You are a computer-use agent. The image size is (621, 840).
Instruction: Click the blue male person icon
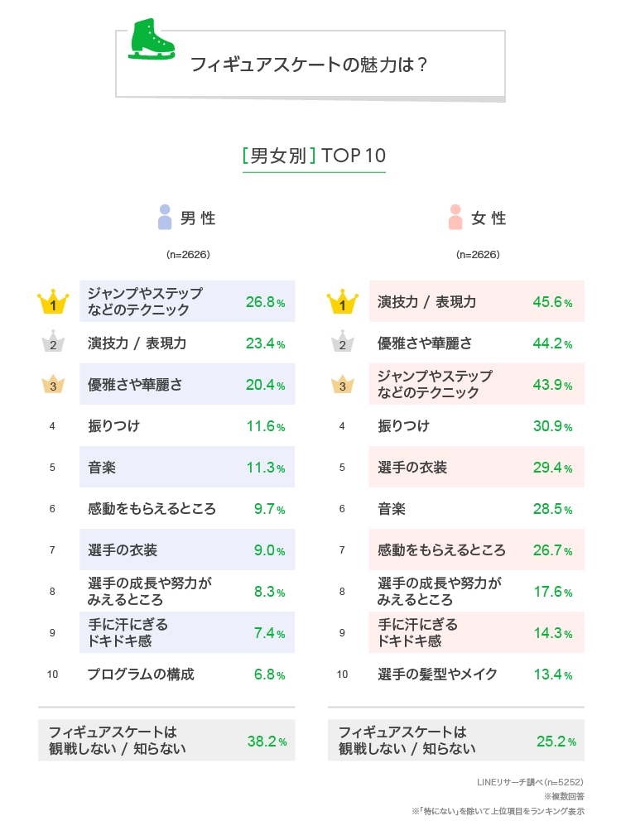tap(165, 217)
